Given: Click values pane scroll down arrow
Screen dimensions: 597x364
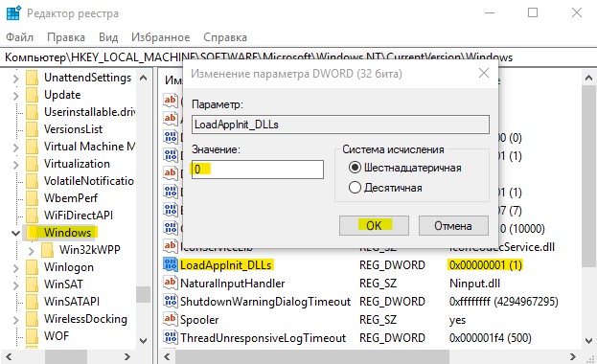Looking at the screenshot, I should point(588,340).
